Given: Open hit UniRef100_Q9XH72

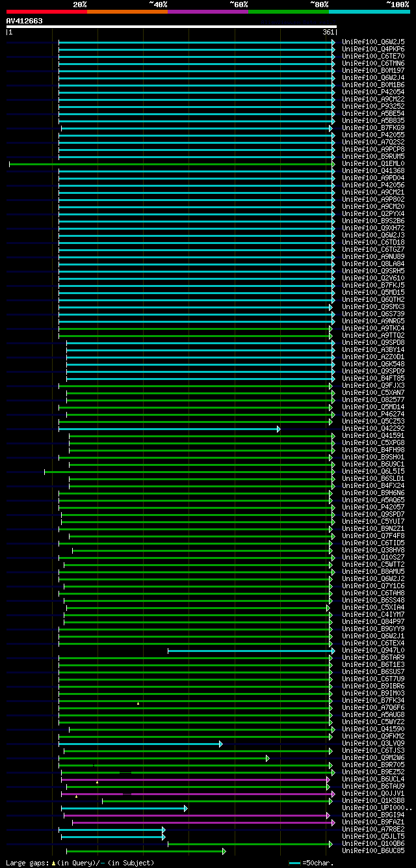Looking at the screenshot, I should [374, 228].
